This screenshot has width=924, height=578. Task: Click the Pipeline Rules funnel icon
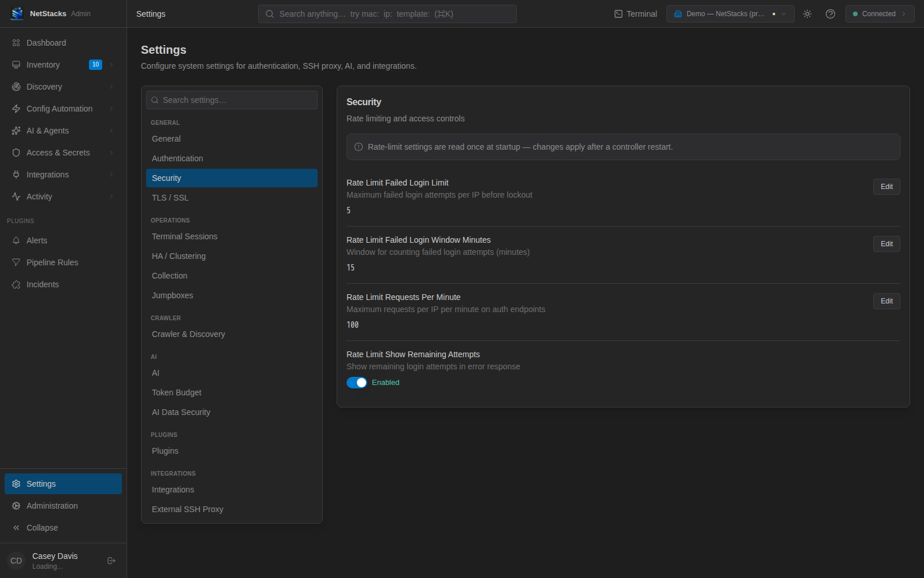pos(16,262)
